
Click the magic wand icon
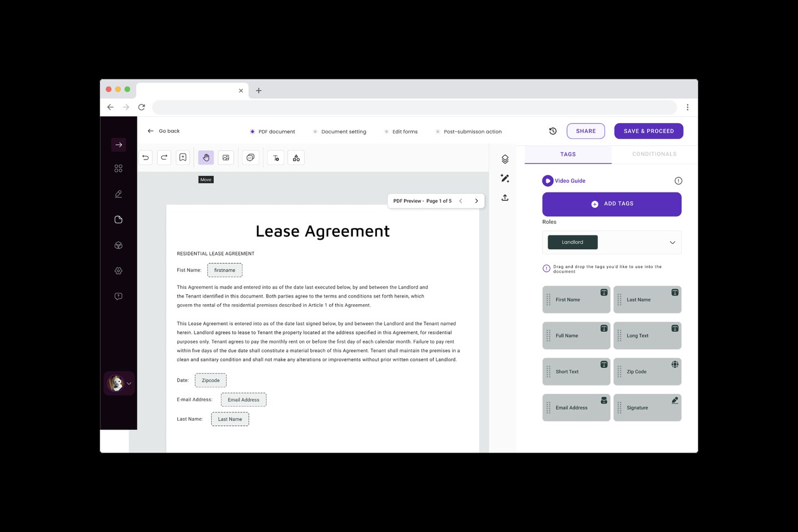coord(505,178)
